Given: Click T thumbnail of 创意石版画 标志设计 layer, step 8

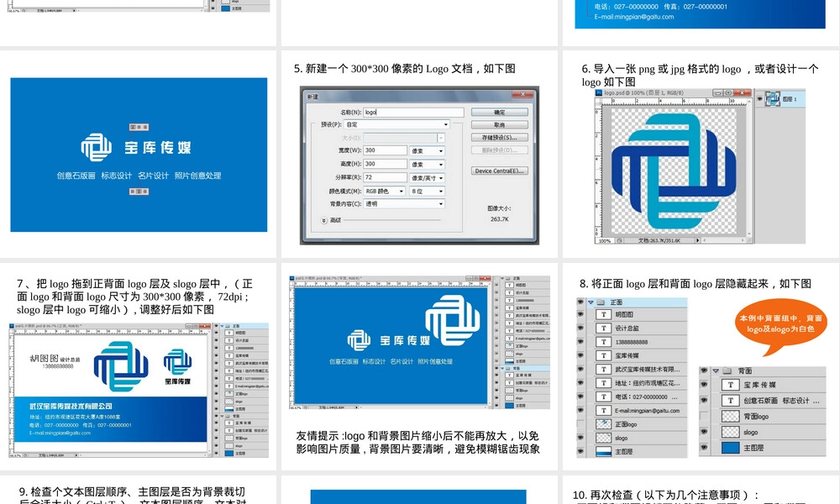Looking at the screenshot, I should 730,400.
